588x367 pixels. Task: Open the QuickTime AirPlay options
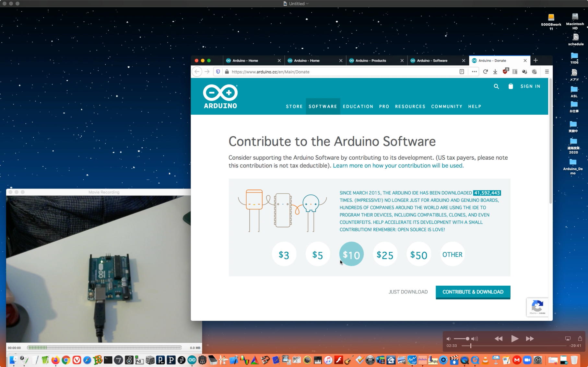[x=568, y=338]
